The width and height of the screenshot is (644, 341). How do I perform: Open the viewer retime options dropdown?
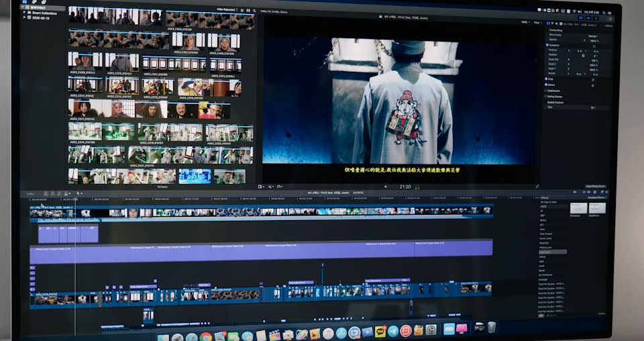(x=279, y=187)
